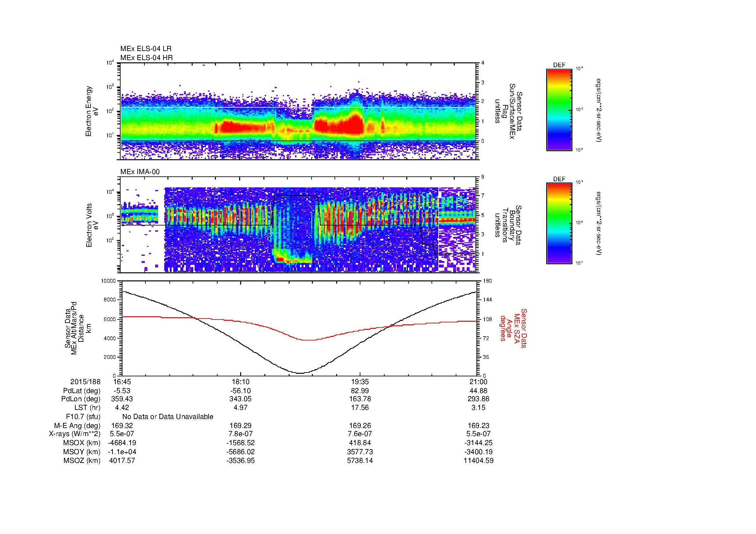Image resolution: width=756 pixels, height=534 pixels.
Task: Click the MSOZ value '-3536.95'
Action: 241,461
